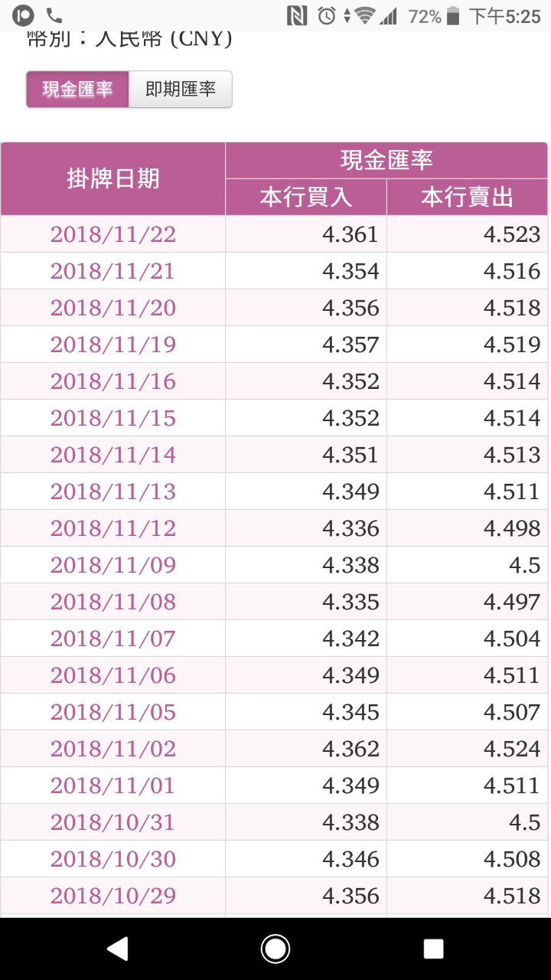The width and height of the screenshot is (551, 980).
Task: Select the 4.523 sell rate cell
Action: pyautogui.click(x=467, y=234)
